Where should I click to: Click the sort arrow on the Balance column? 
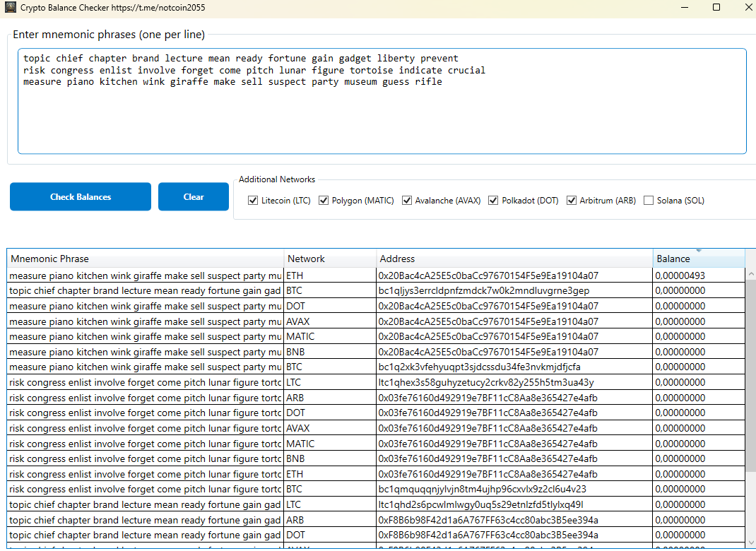(x=699, y=251)
